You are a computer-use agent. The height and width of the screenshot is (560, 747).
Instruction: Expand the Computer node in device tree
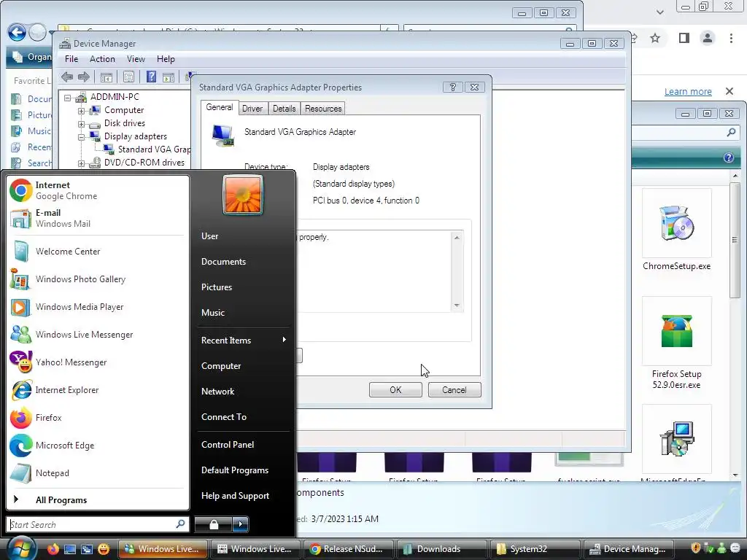point(81,111)
